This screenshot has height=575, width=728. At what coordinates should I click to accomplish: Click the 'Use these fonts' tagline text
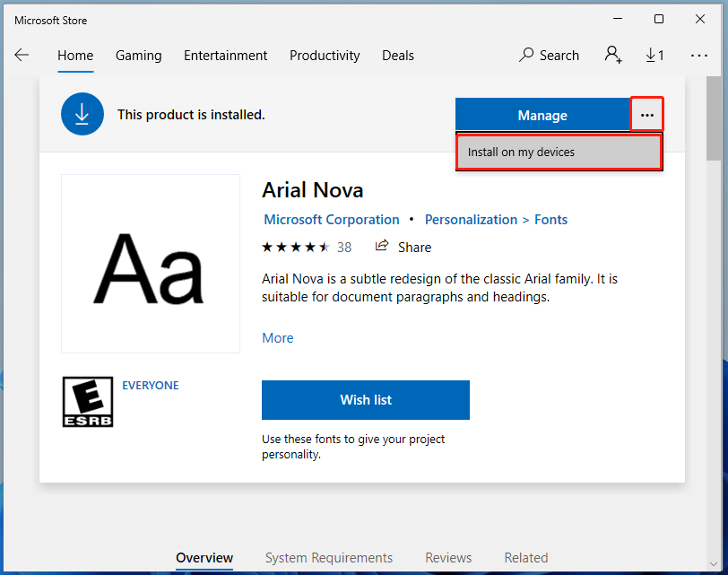pyautogui.click(x=353, y=447)
